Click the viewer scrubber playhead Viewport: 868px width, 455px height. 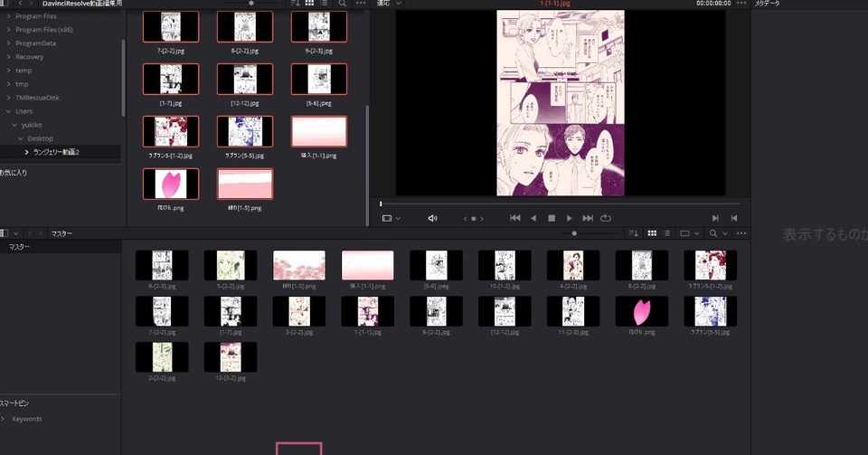[x=381, y=204]
